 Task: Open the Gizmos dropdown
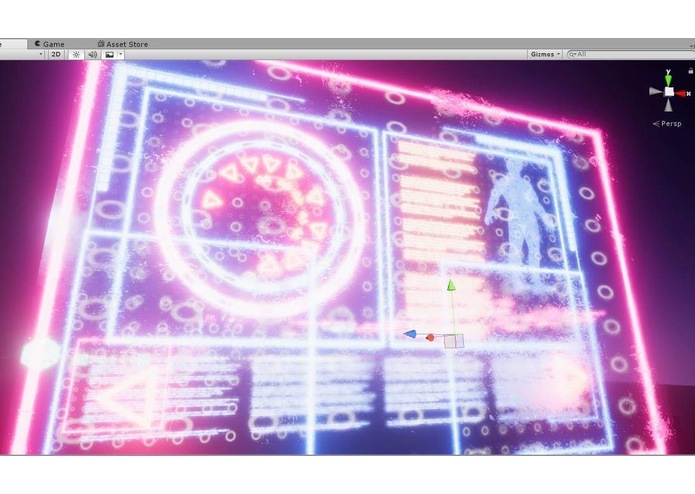coord(546,54)
